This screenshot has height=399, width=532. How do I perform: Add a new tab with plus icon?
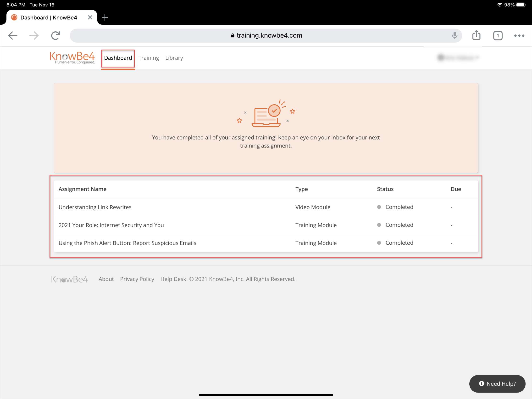tap(105, 17)
